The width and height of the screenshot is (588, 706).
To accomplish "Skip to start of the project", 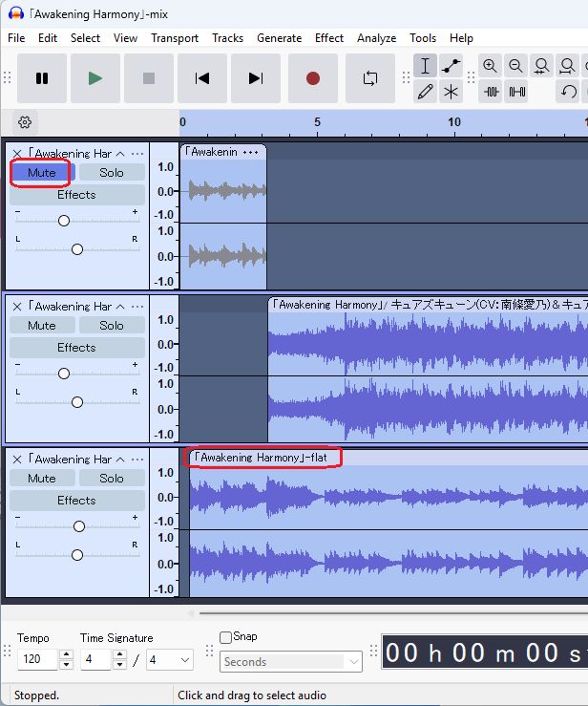I will [202, 78].
